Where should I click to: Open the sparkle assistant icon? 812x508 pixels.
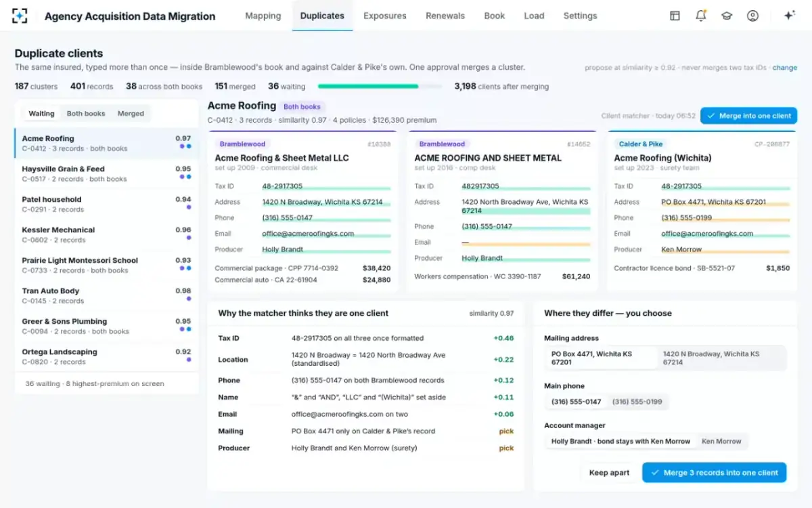pos(789,16)
